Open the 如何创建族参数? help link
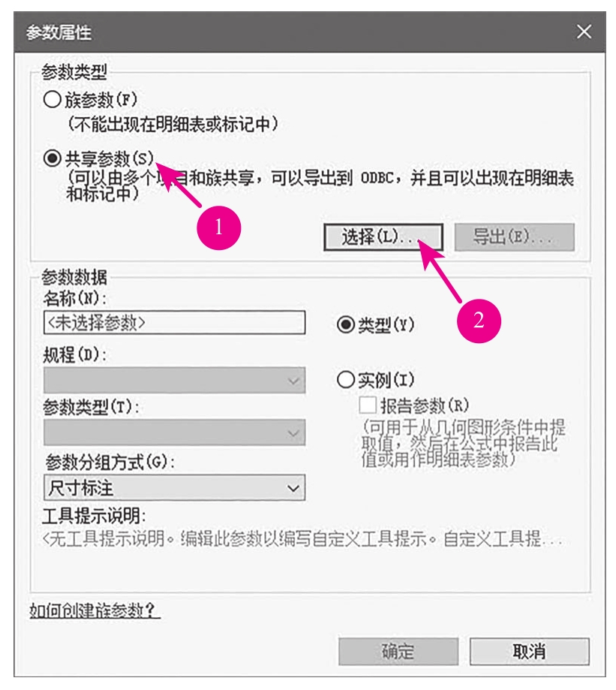This screenshot has height=690, width=616. 95,610
